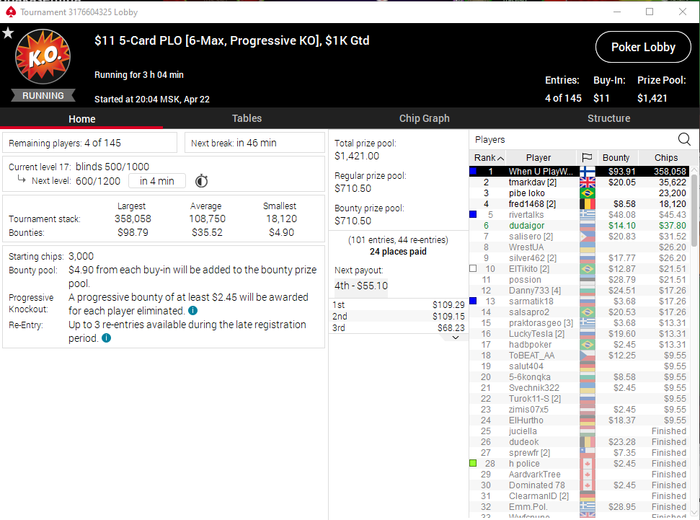Select the player row WrestUA
The image size is (700, 520).
point(579,247)
